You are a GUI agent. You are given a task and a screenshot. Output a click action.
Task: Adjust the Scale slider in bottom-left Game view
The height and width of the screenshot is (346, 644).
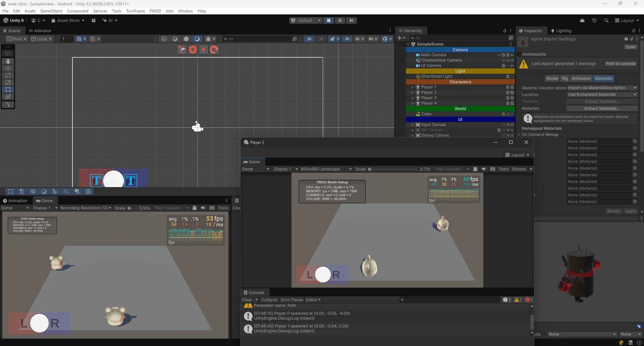click(x=132, y=208)
